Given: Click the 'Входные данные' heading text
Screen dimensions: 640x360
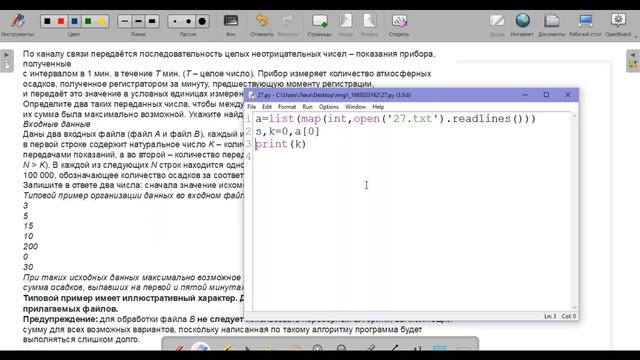Looking at the screenshot, I should click(56, 124).
